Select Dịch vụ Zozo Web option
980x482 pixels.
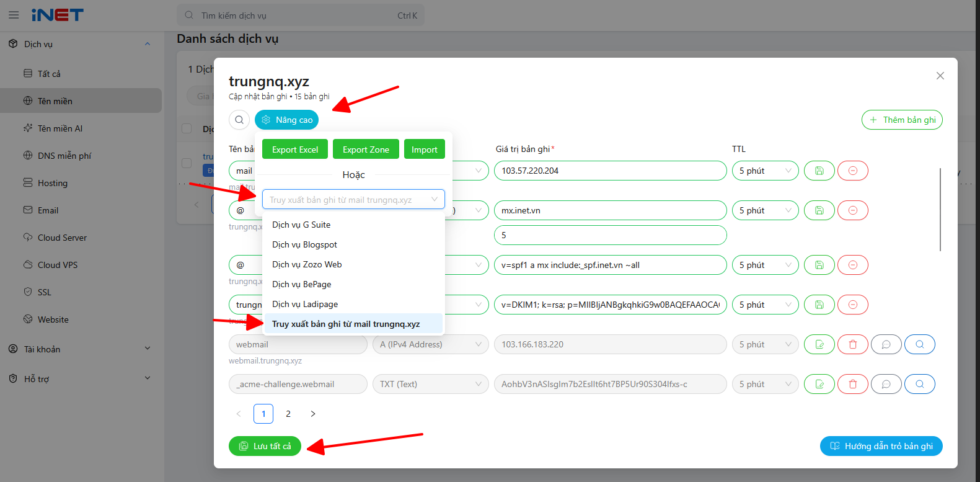pos(353,264)
